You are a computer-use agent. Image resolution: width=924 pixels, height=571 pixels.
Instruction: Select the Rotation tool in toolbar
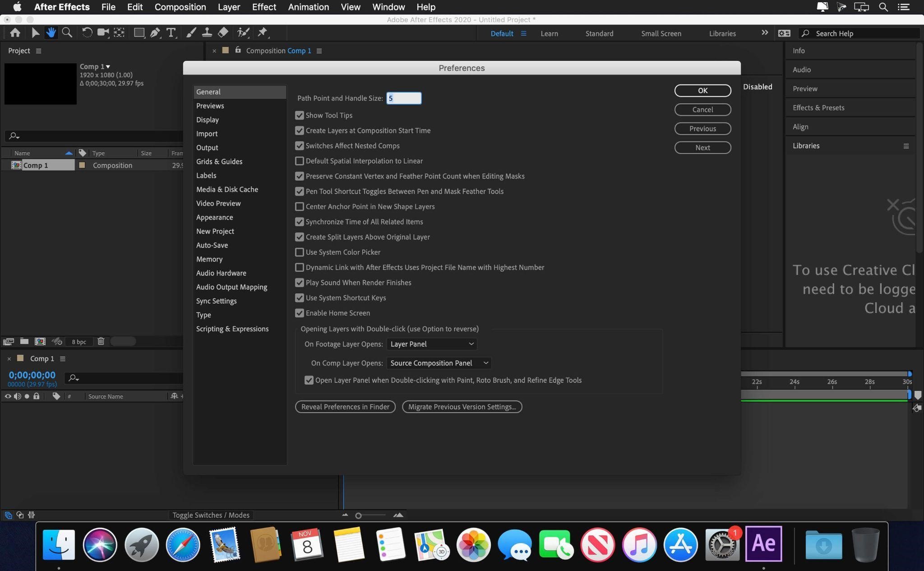(x=85, y=32)
